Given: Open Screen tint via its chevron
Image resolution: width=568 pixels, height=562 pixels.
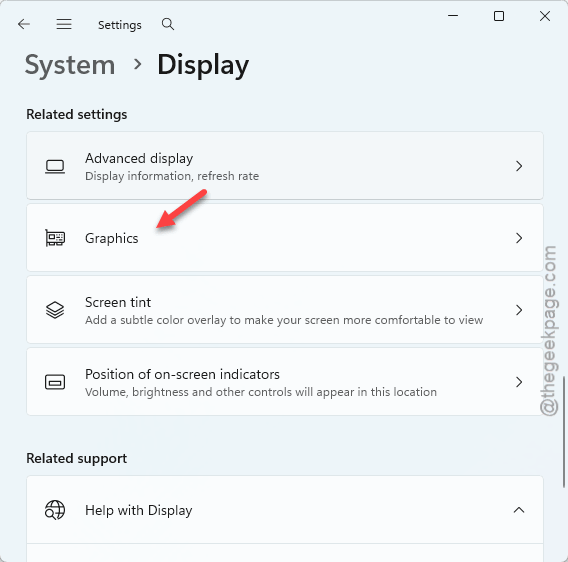Looking at the screenshot, I should tap(519, 310).
